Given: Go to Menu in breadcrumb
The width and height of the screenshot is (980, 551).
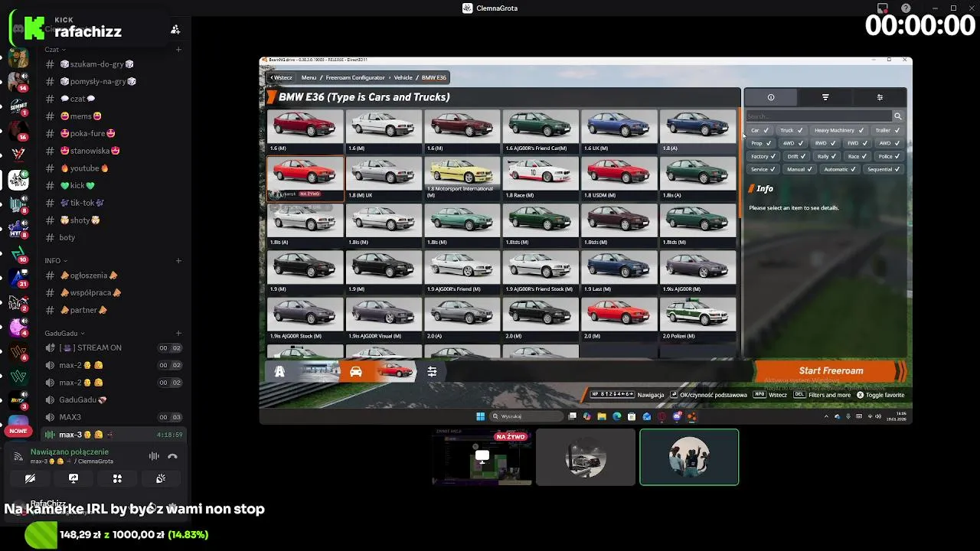Looking at the screenshot, I should [309, 77].
